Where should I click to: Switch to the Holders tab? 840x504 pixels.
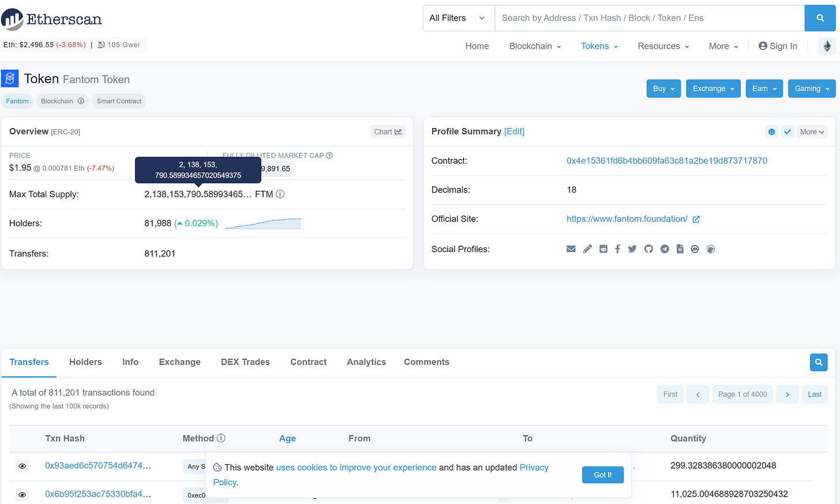pyautogui.click(x=85, y=362)
